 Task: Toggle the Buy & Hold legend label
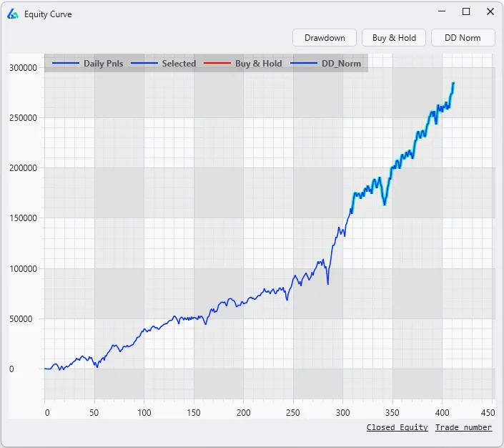click(x=258, y=64)
